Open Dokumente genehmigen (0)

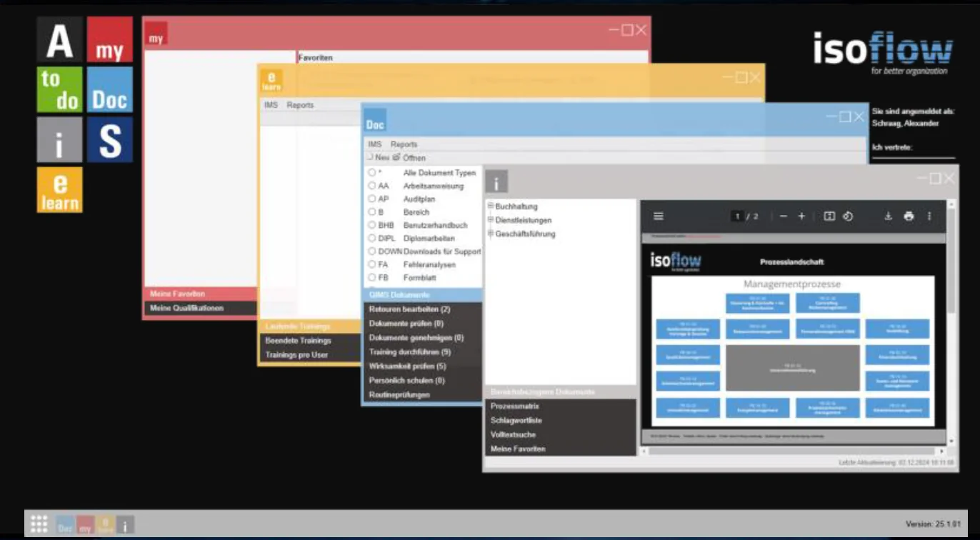423,338
